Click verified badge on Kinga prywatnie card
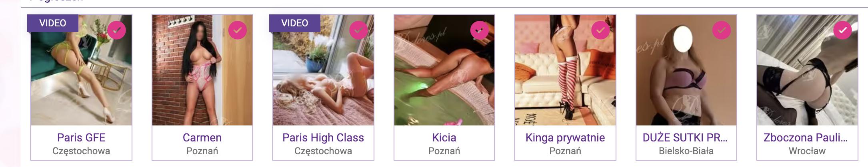The image size is (868, 167). click(x=601, y=30)
